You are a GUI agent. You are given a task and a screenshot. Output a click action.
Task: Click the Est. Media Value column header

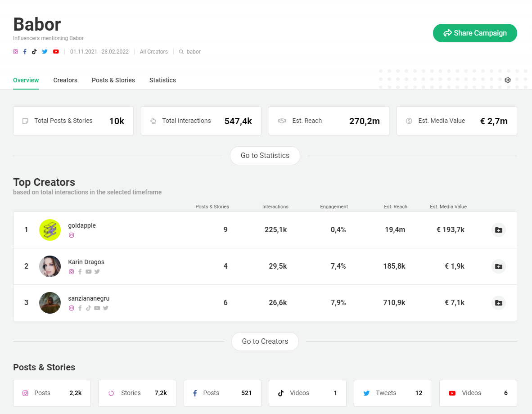pos(448,207)
